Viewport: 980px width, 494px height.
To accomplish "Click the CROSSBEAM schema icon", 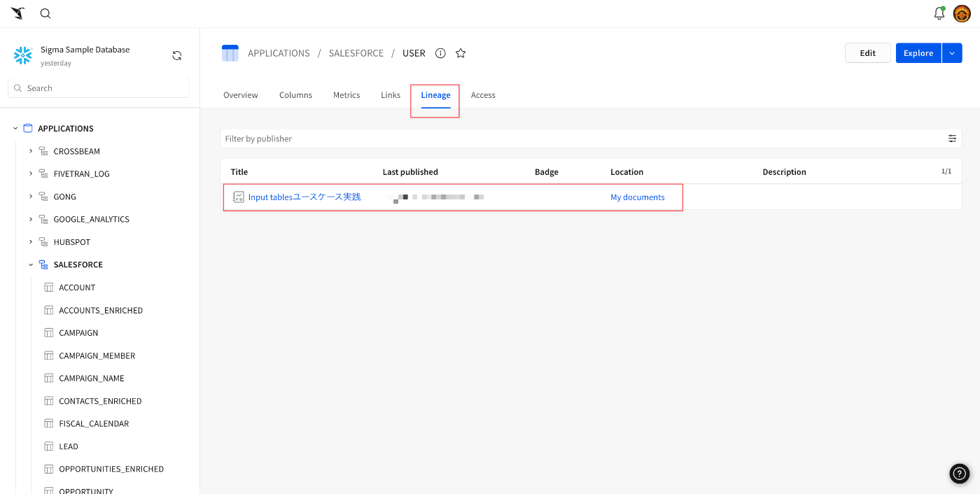I will pos(43,151).
